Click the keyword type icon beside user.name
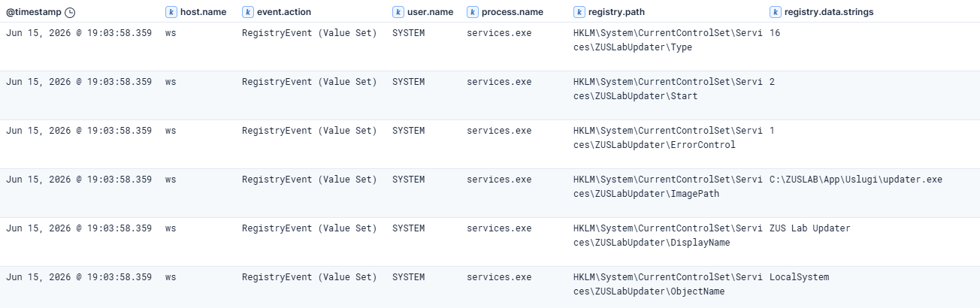Image resolution: width=980 pixels, height=308 pixels. (398, 12)
